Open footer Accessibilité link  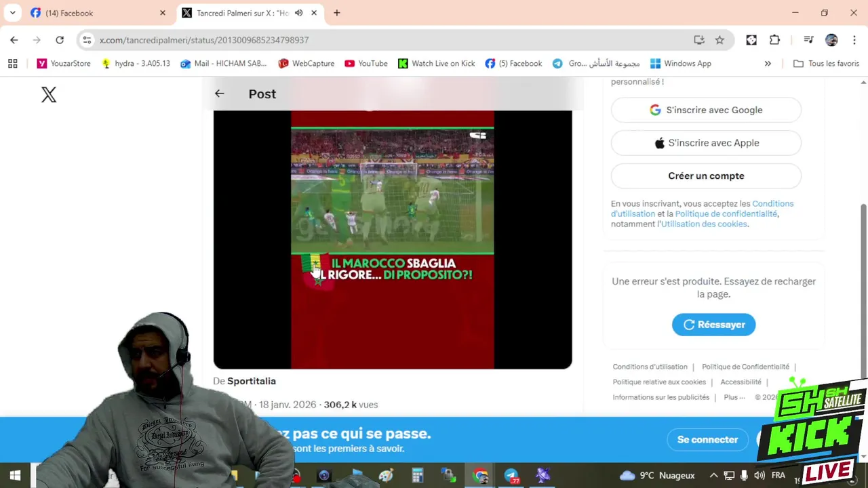(741, 382)
